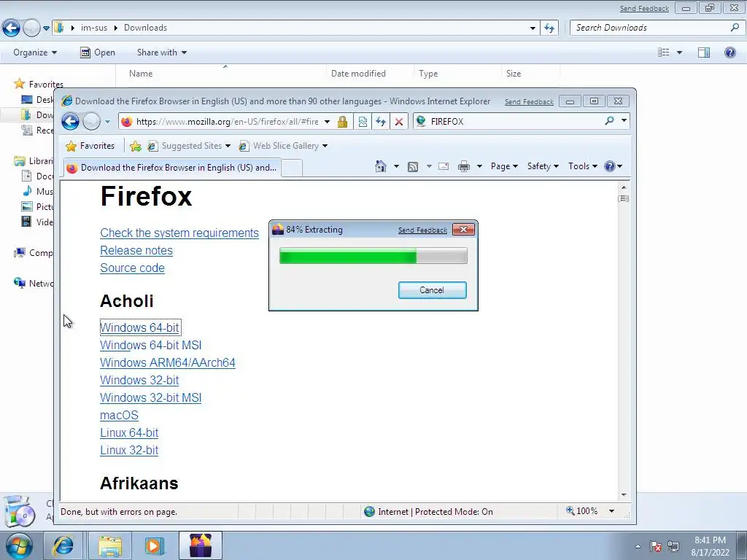The image size is (747, 560).
Task: Click Explorer window back arrow button
Action: tap(11, 28)
